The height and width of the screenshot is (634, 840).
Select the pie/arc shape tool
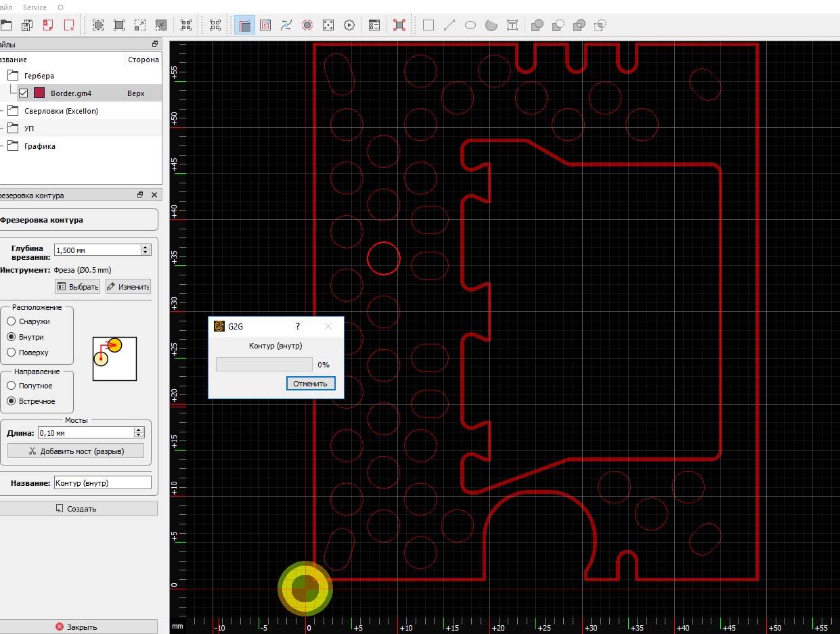tap(491, 25)
